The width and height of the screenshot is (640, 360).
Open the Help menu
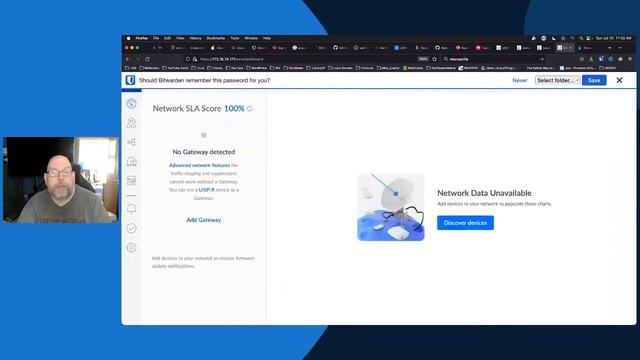tap(267, 38)
